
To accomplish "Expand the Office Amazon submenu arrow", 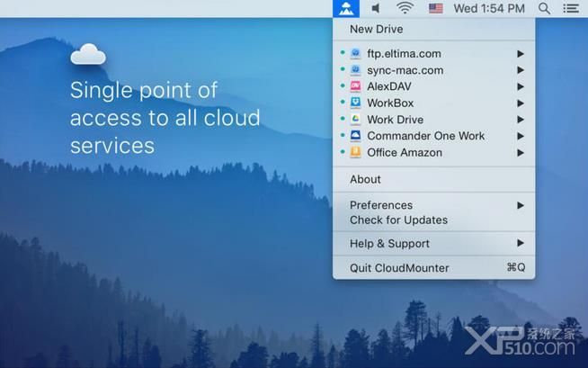I will click(x=521, y=153).
